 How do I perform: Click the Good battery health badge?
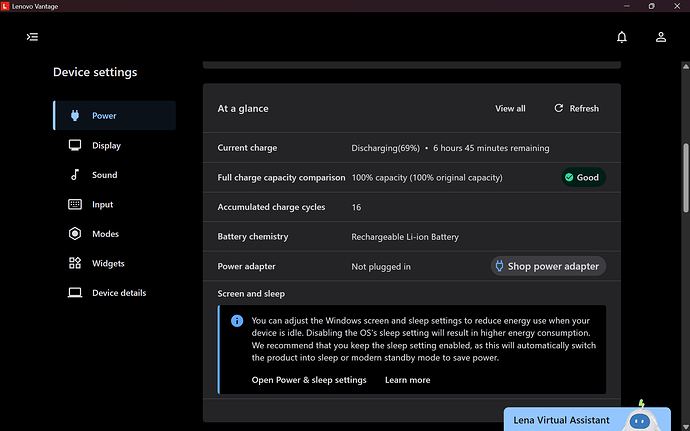(x=582, y=177)
